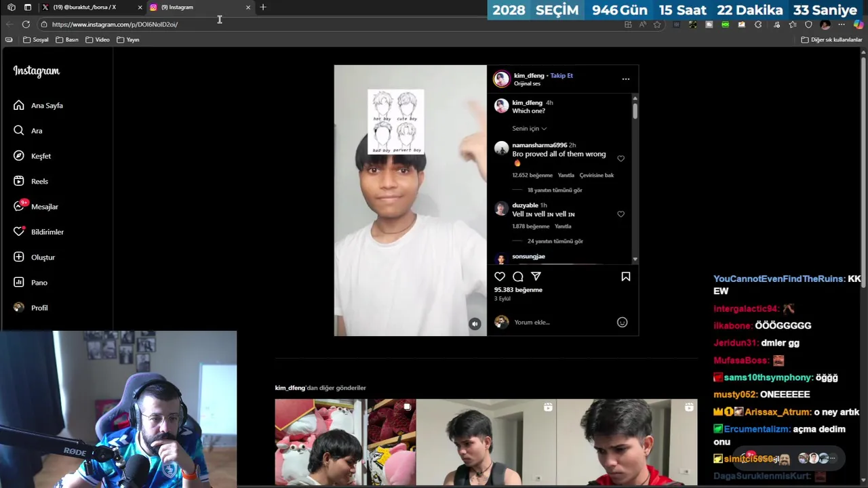Open duzyable's profile from comment
868x488 pixels.
pyautogui.click(x=525, y=205)
